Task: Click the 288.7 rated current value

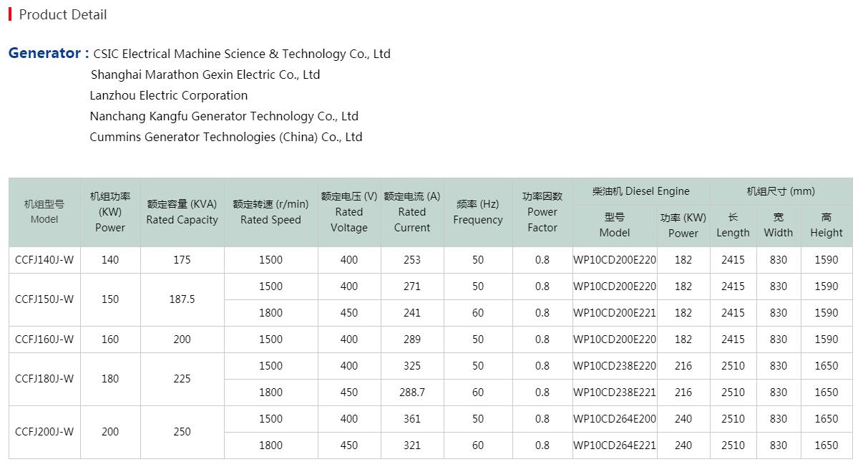Action: (412, 392)
